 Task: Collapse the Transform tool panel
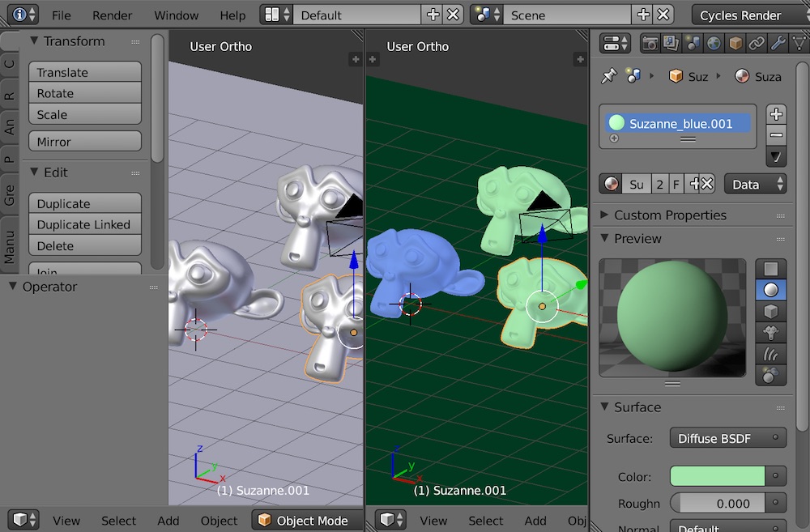click(34, 40)
